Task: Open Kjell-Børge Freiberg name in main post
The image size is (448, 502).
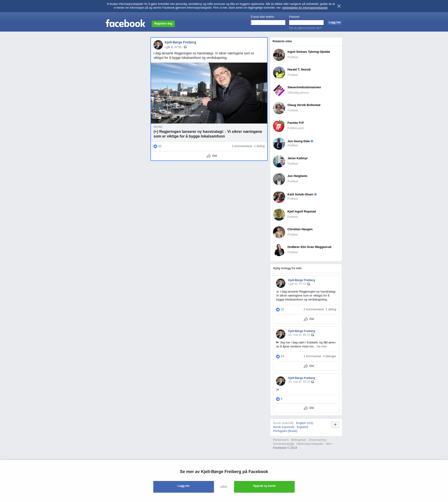Action: click(x=180, y=42)
